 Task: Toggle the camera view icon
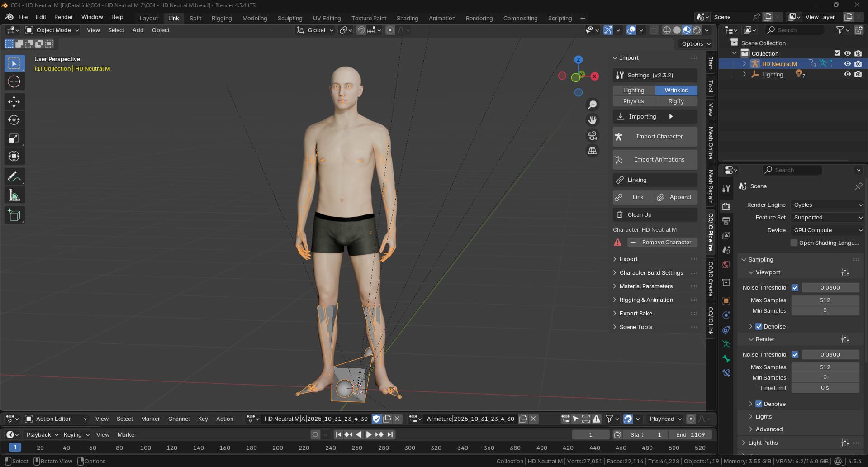[592, 135]
